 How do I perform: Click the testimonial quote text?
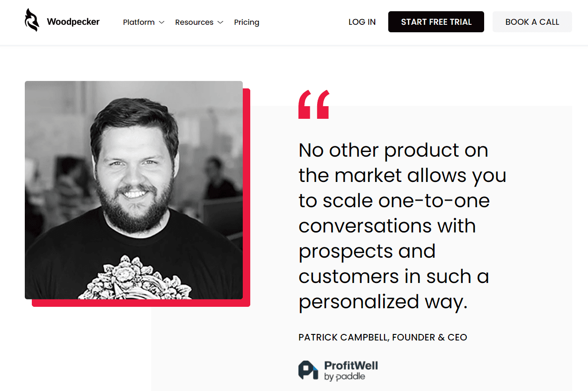pyautogui.click(x=403, y=226)
